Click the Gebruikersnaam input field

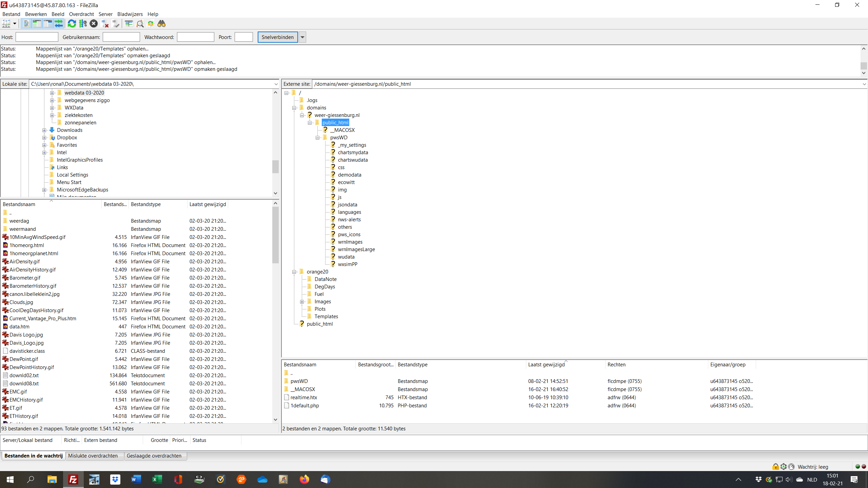click(121, 37)
